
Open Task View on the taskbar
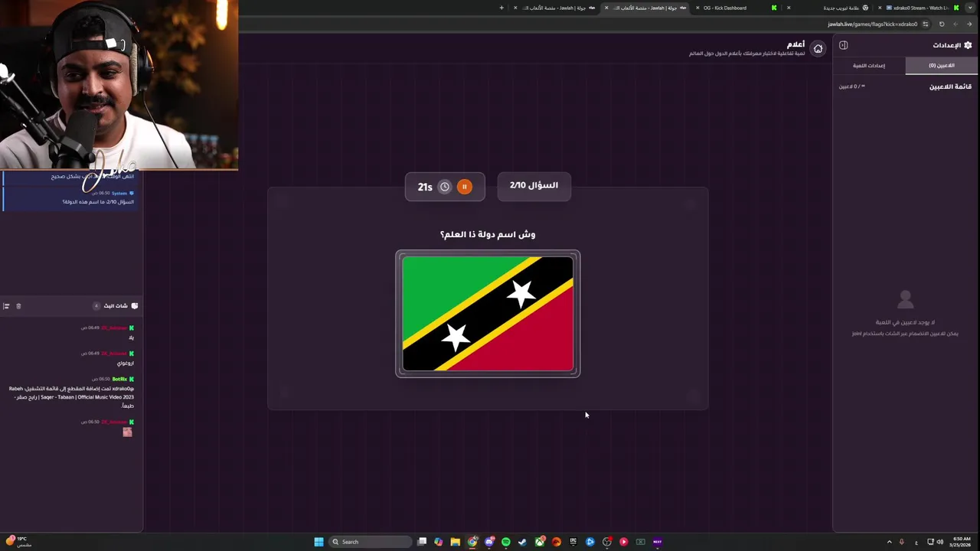[422, 542]
